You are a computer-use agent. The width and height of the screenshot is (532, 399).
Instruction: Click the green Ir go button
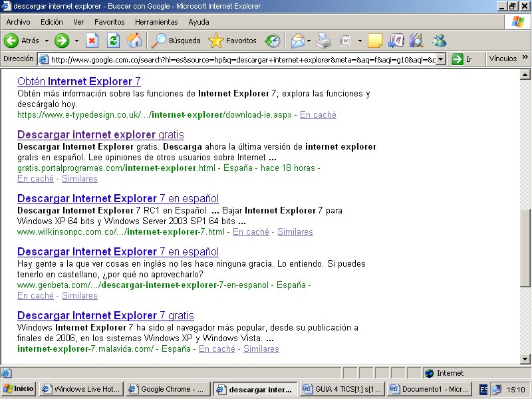[462, 59]
